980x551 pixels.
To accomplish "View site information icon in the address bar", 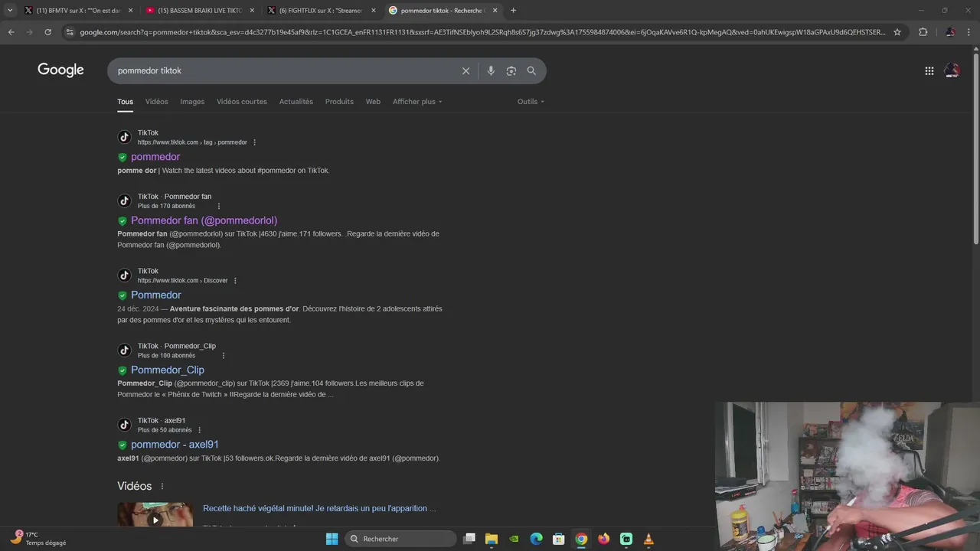I will [70, 32].
